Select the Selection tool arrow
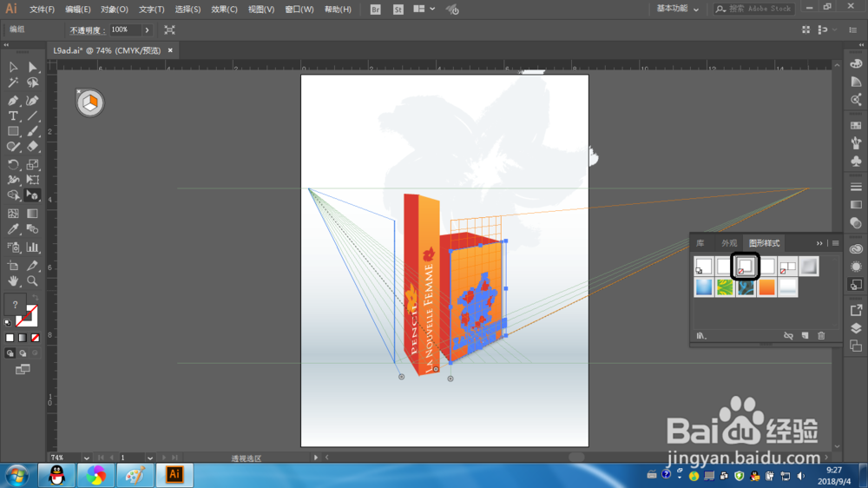Viewport: 868px width, 488px height. 13,67
